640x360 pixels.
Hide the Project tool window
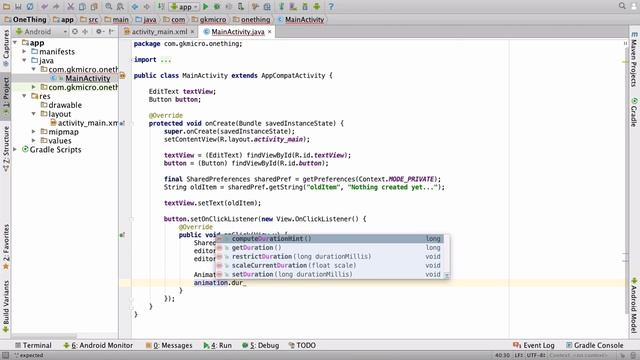(111, 31)
